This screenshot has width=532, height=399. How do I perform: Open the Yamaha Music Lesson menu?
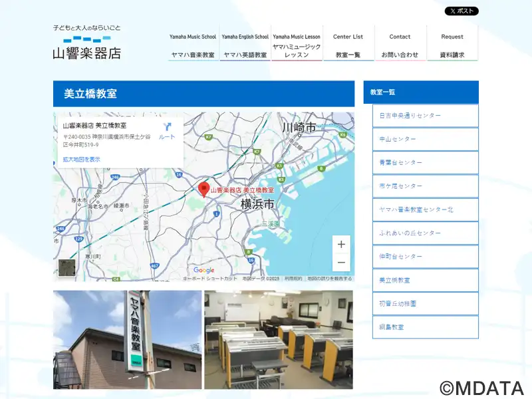coord(297,43)
